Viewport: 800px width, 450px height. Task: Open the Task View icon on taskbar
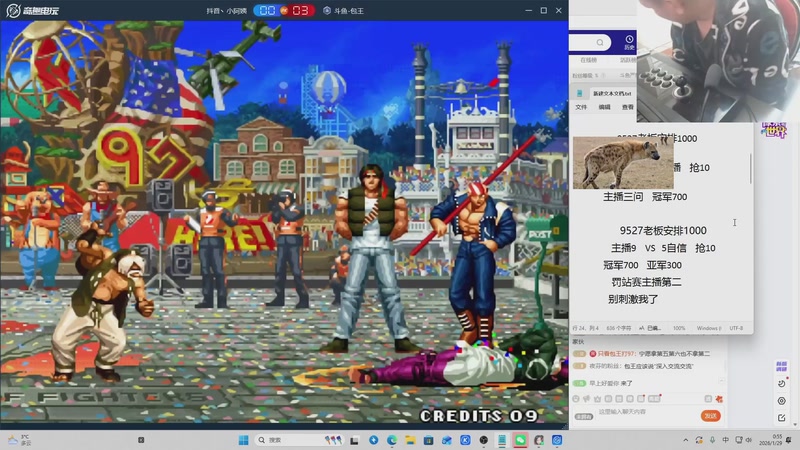point(354,440)
